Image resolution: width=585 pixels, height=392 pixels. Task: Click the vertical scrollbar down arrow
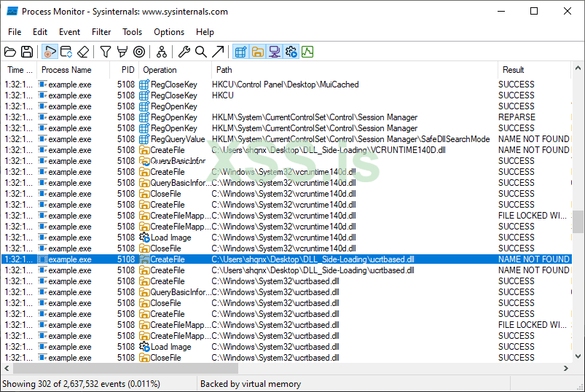coord(578,356)
